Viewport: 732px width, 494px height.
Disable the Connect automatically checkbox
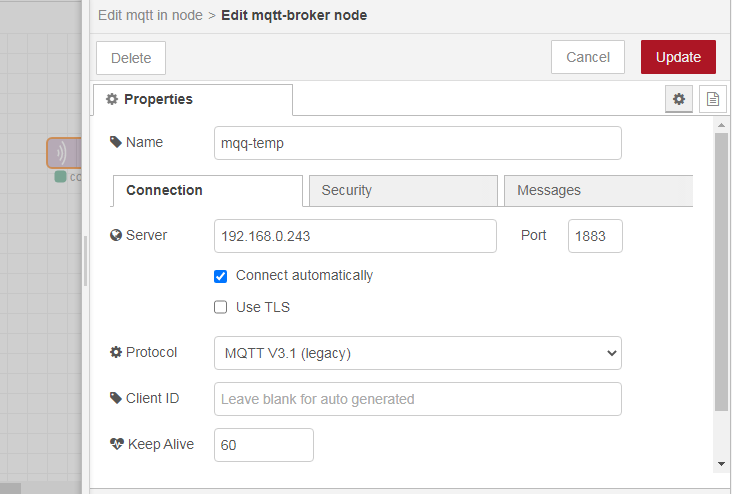pos(221,276)
